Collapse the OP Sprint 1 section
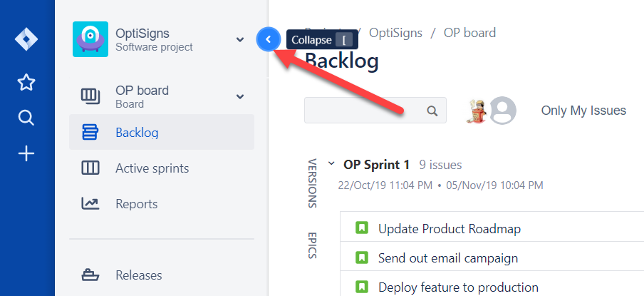644x296 pixels. (331, 164)
